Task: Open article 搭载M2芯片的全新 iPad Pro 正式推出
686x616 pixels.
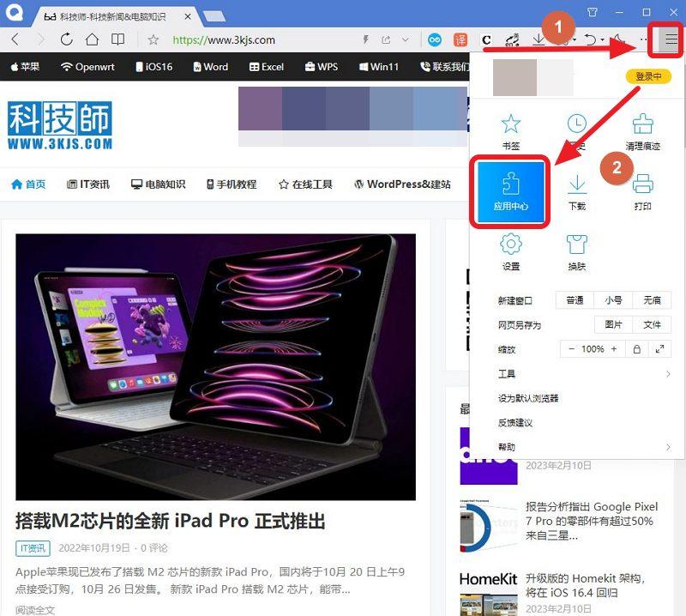Action: coord(171,521)
